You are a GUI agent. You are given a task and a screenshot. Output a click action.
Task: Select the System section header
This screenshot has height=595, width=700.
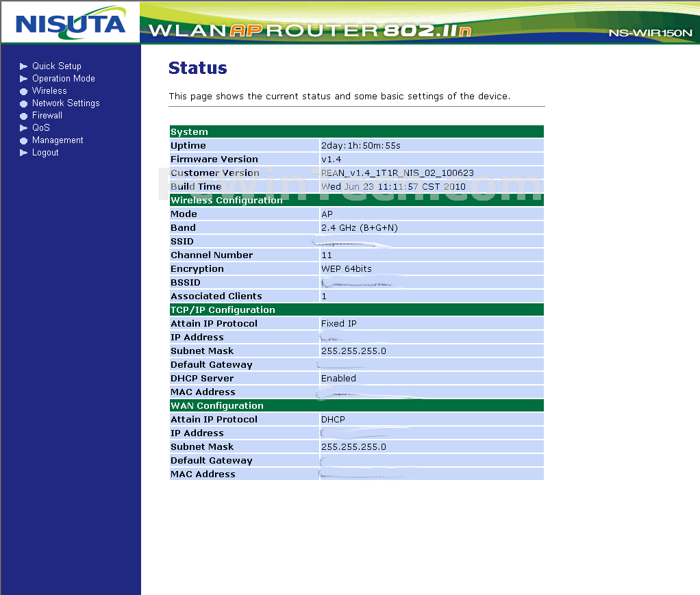click(357, 131)
